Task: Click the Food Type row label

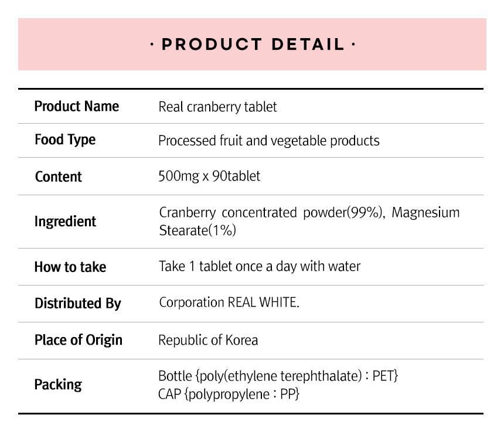Action: [x=64, y=140]
